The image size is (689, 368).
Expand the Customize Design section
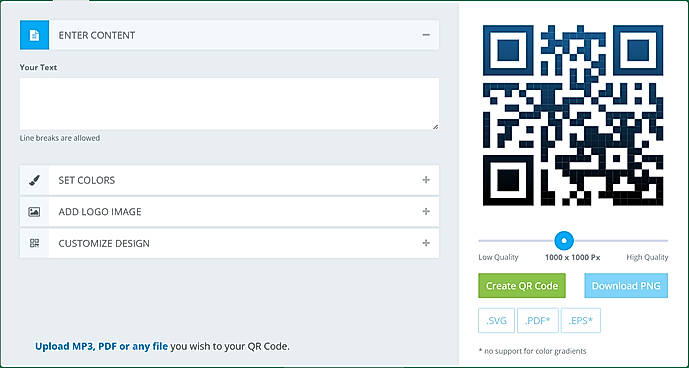click(426, 243)
